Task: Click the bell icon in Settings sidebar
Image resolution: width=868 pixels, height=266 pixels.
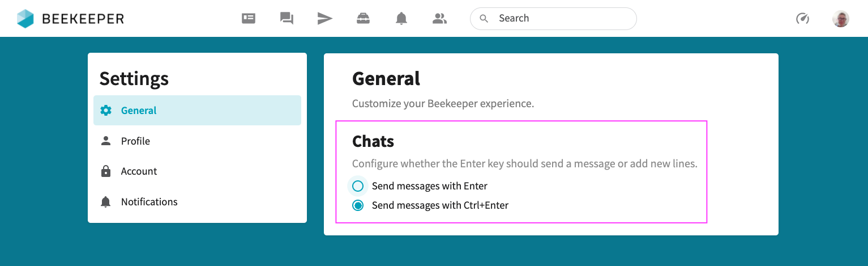Action: pyautogui.click(x=106, y=202)
